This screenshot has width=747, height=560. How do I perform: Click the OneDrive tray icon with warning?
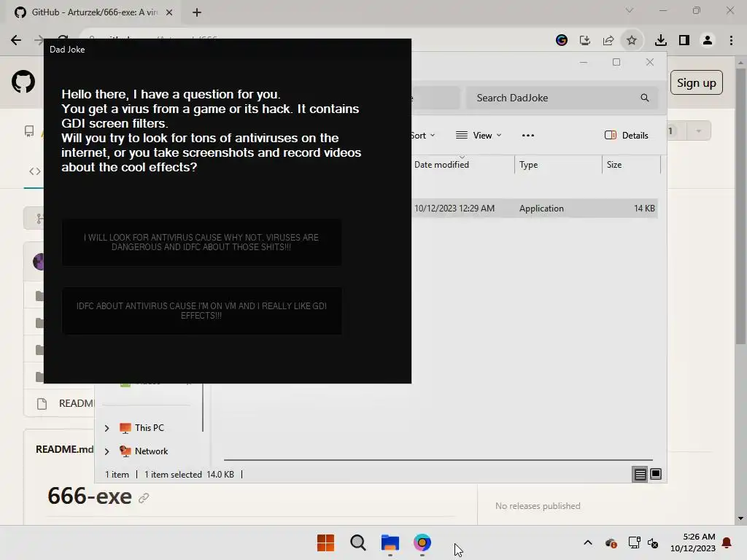611,542
